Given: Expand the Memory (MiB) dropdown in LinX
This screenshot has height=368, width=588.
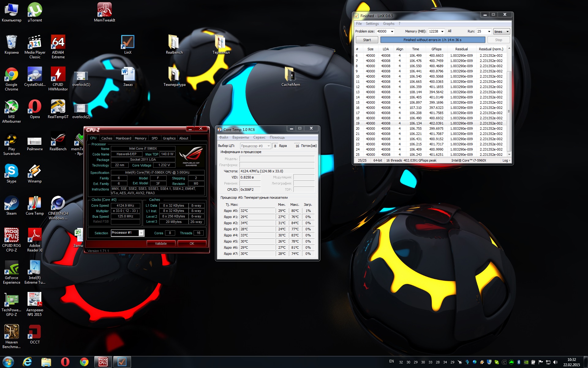Looking at the screenshot, I should tap(442, 31).
